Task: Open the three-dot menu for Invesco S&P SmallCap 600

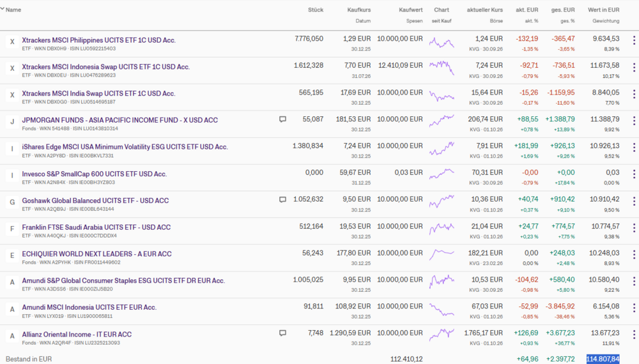Action: point(634,174)
